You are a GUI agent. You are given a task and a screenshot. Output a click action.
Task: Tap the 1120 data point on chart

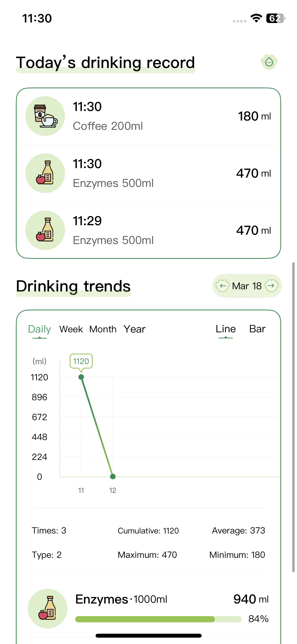coord(81,377)
